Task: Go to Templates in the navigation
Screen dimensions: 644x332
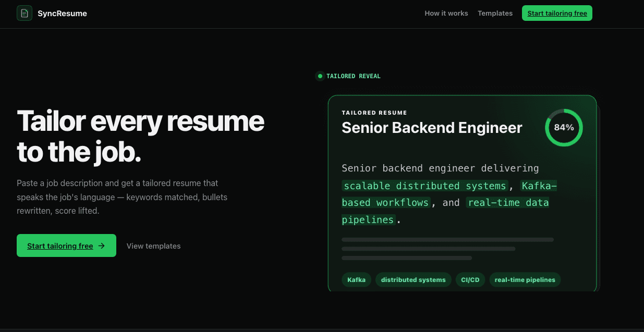Action: point(495,14)
